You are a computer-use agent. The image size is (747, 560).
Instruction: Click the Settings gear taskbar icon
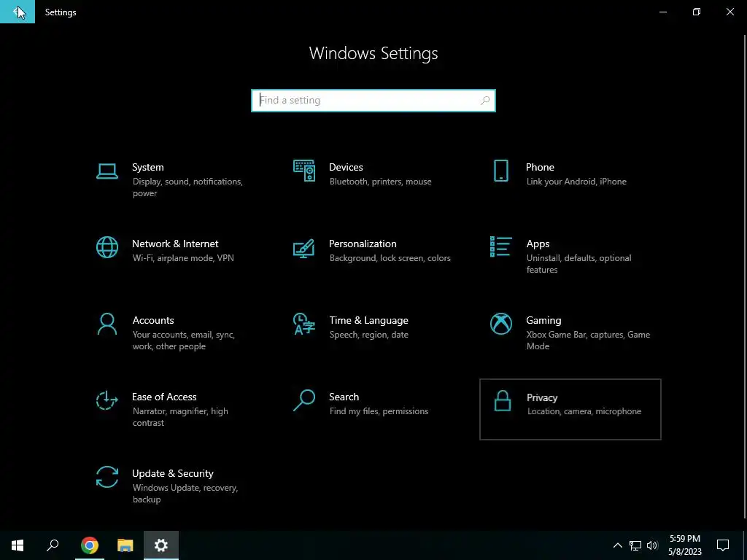coord(161,545)
